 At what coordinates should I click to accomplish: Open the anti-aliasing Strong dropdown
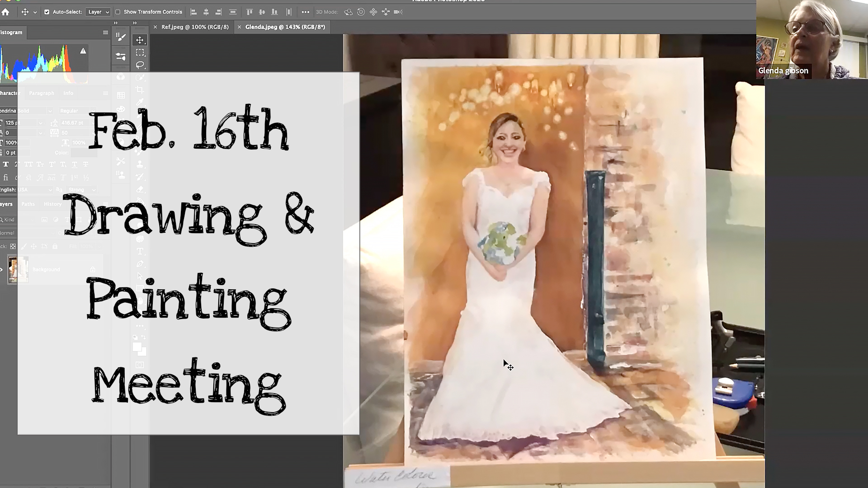point(82,190)
